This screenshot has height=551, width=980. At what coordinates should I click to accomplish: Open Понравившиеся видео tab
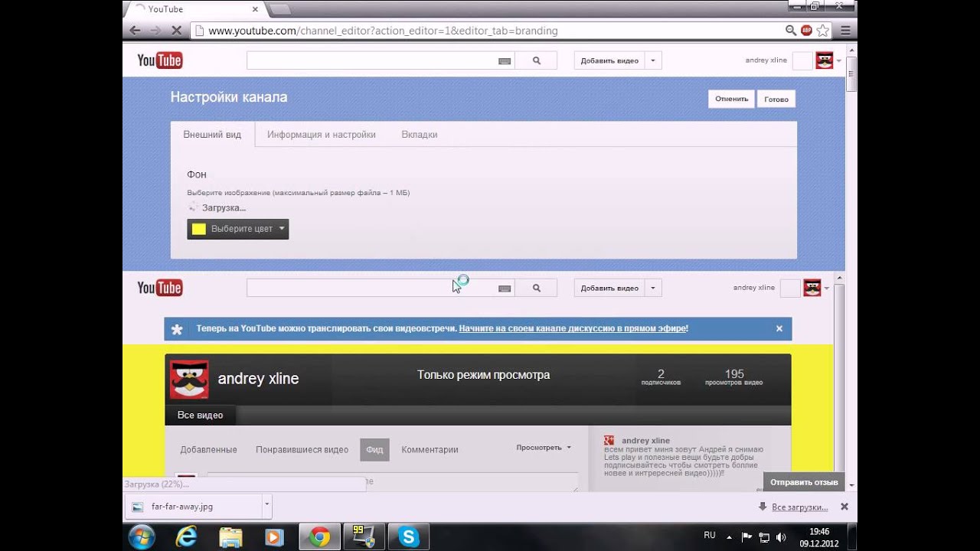click(302, 450)
